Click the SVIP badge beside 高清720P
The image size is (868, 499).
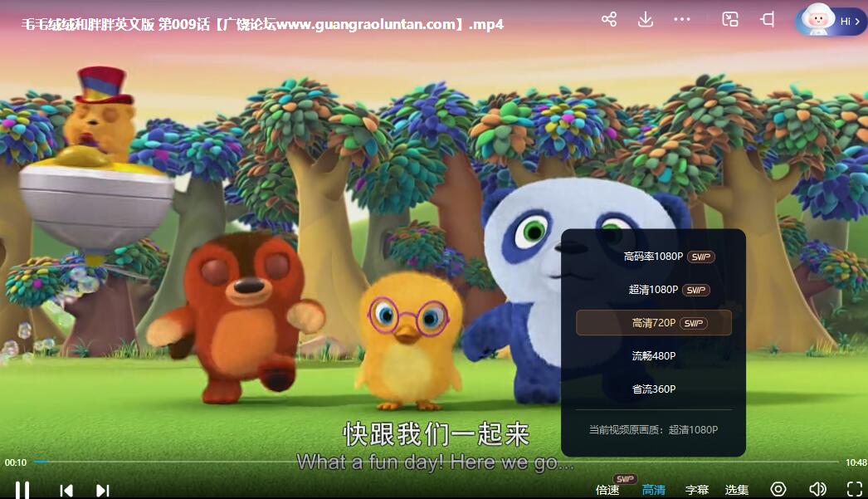[x=693, y=324]
